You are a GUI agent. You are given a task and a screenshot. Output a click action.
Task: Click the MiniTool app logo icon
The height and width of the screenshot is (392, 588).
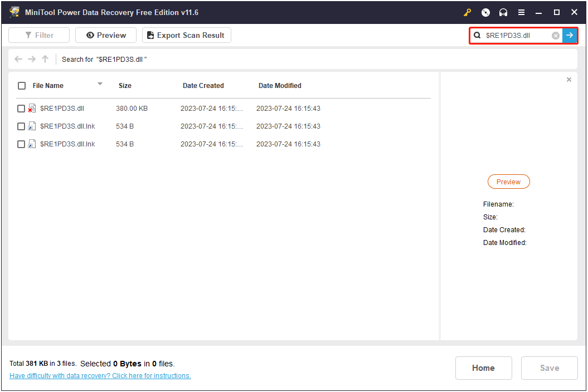[14, 12]
